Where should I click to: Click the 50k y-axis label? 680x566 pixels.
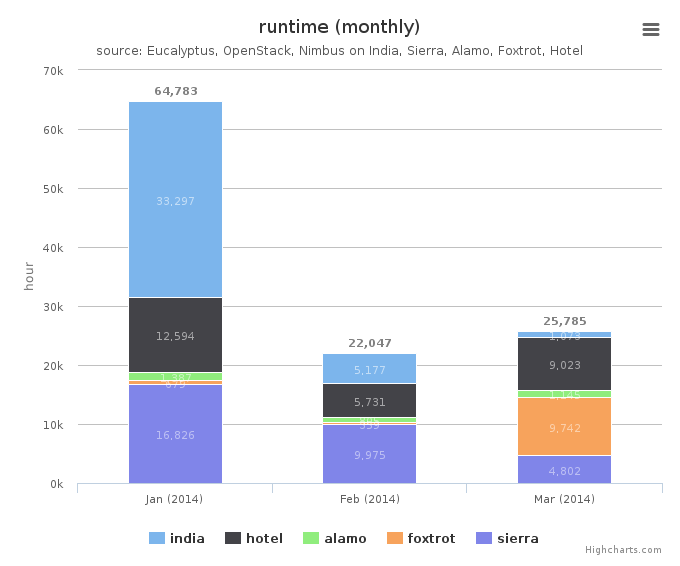(53, 189)
